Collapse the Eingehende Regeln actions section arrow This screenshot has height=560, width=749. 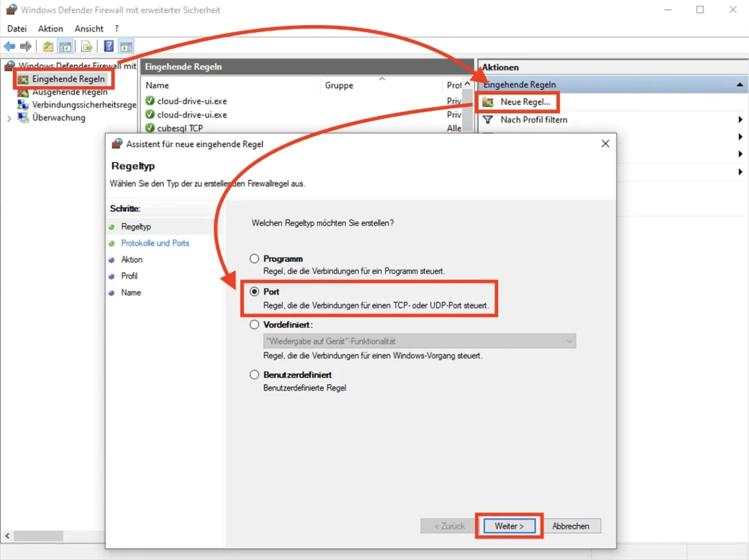pyautogui.click(x=739, y=84)
